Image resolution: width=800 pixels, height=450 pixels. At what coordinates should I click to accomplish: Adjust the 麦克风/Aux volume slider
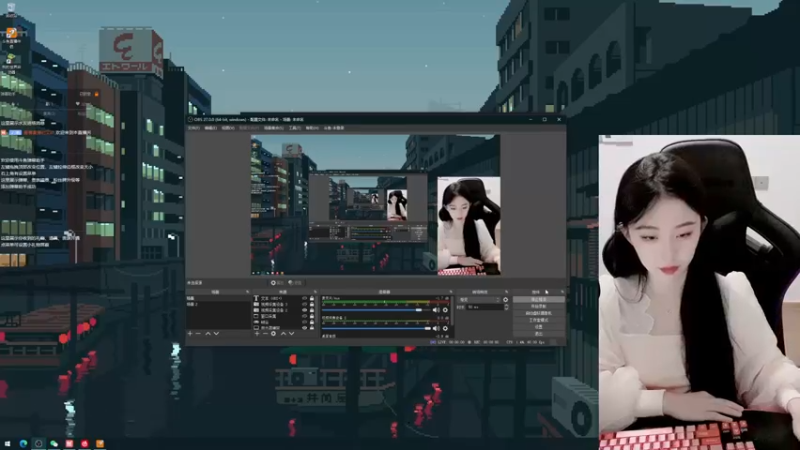[x=376, y=310]
